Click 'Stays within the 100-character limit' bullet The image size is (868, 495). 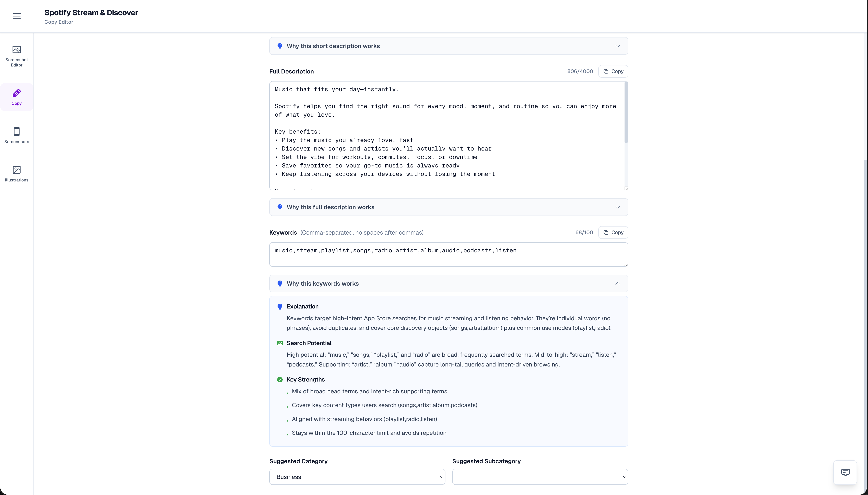click(x=369, y=433)
